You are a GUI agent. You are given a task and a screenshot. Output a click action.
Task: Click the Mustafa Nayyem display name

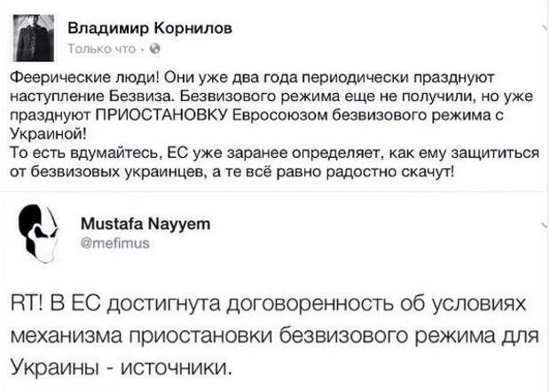click(x=145, y=223)
